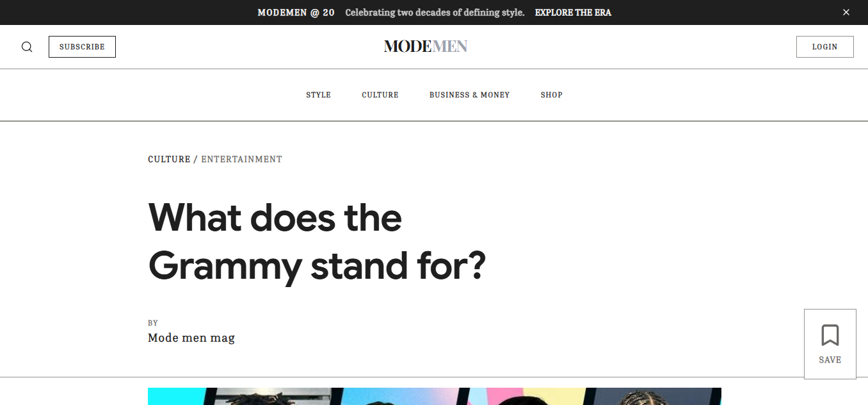Go to the Shop navigation item

point(551,95)
